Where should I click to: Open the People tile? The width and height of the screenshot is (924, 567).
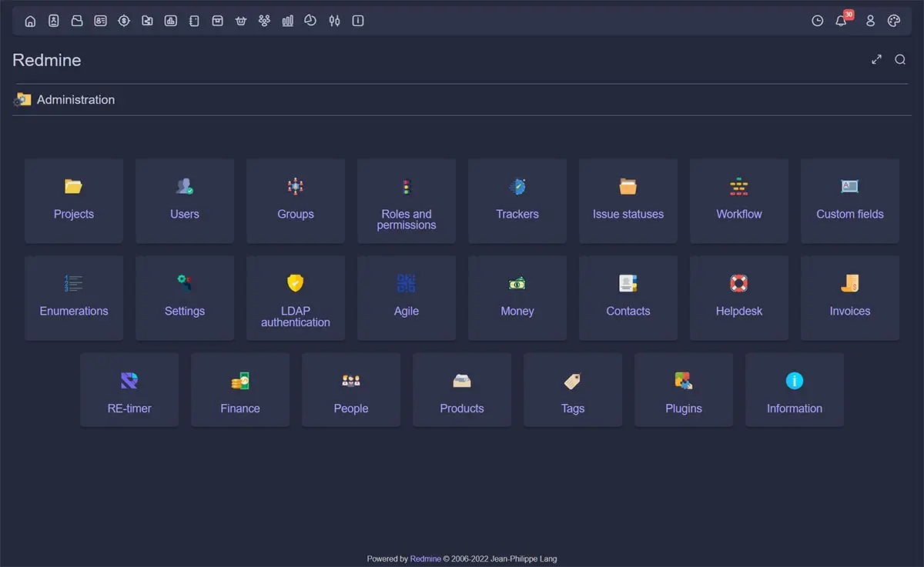click(x=351, y=389)
